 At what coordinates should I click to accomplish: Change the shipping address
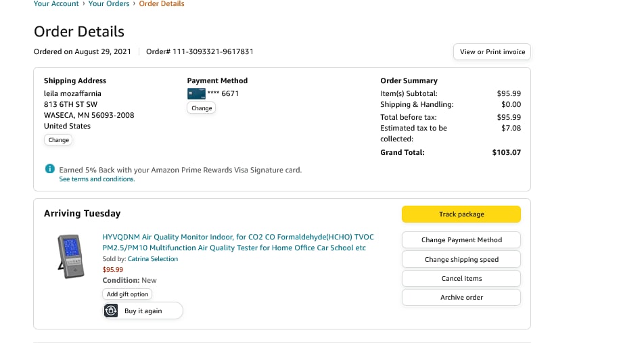click(x=58, y=140)
